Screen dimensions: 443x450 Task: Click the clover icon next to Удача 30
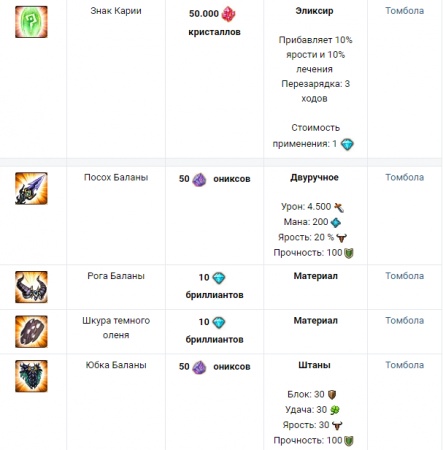(335, 410)
